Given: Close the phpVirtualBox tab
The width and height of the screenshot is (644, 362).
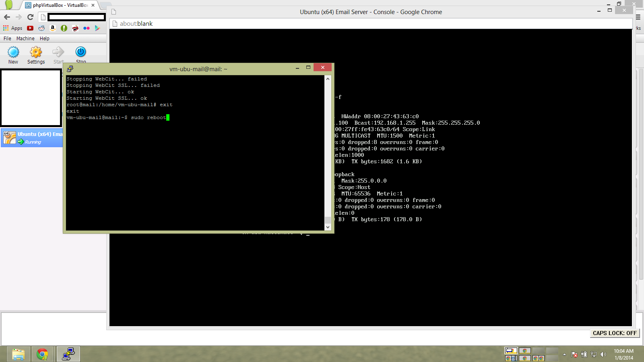Looking at the screenshot, I should [93, 5].
